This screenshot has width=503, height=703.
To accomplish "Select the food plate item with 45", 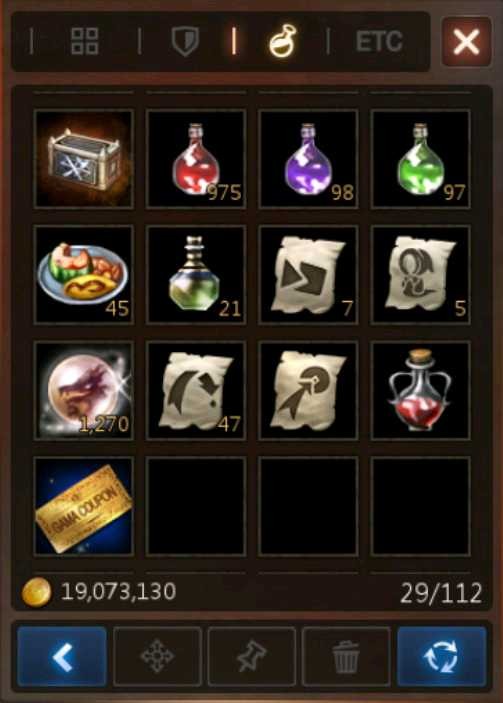I will tap(83, 274).
